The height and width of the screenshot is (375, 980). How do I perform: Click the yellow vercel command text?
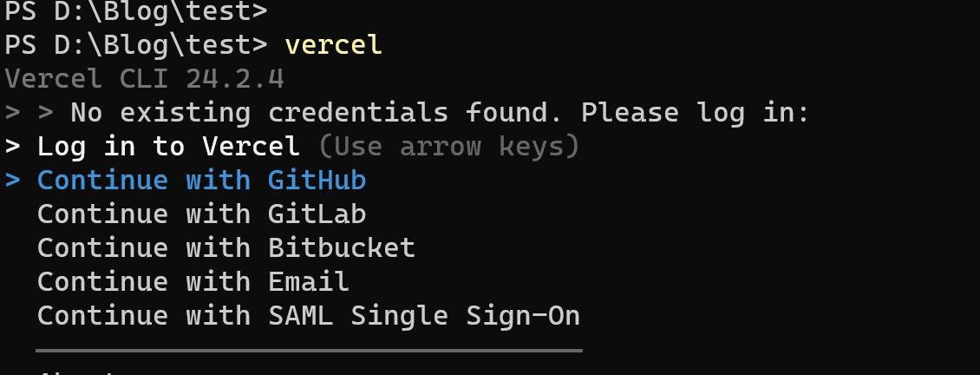point(333,45)
